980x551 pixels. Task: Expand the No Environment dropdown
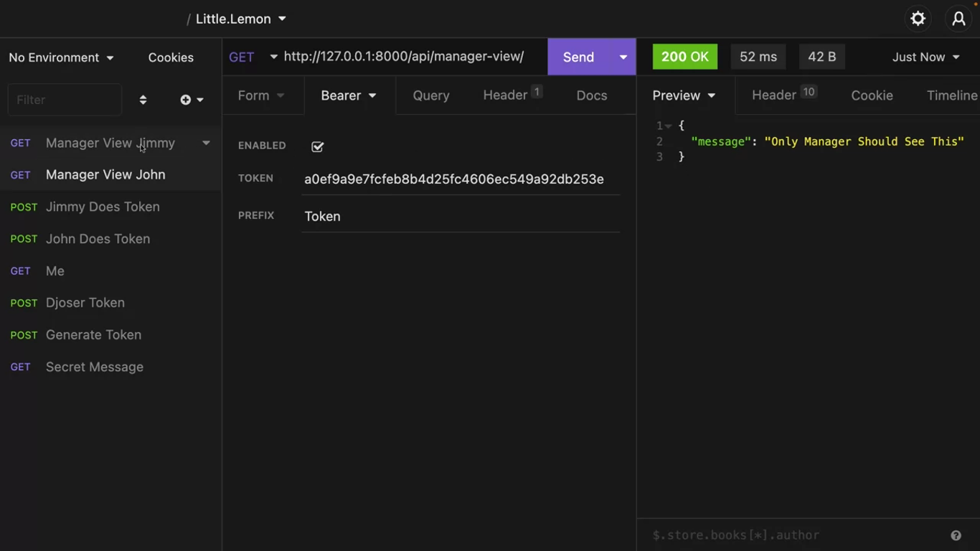[x=61, y=57]
